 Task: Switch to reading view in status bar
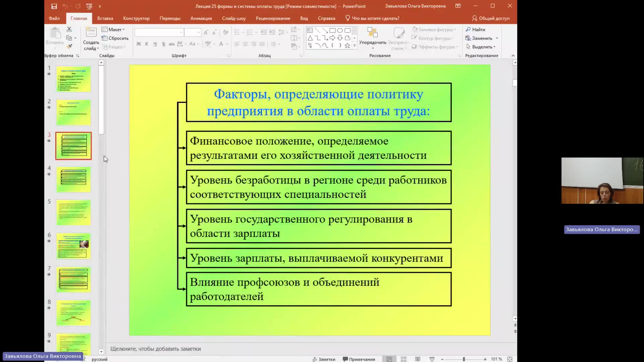[418, 359]
